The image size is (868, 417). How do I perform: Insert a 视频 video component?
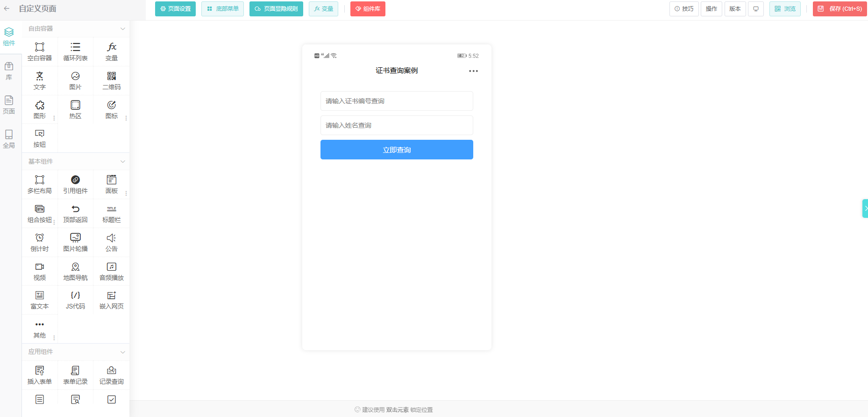40,272
